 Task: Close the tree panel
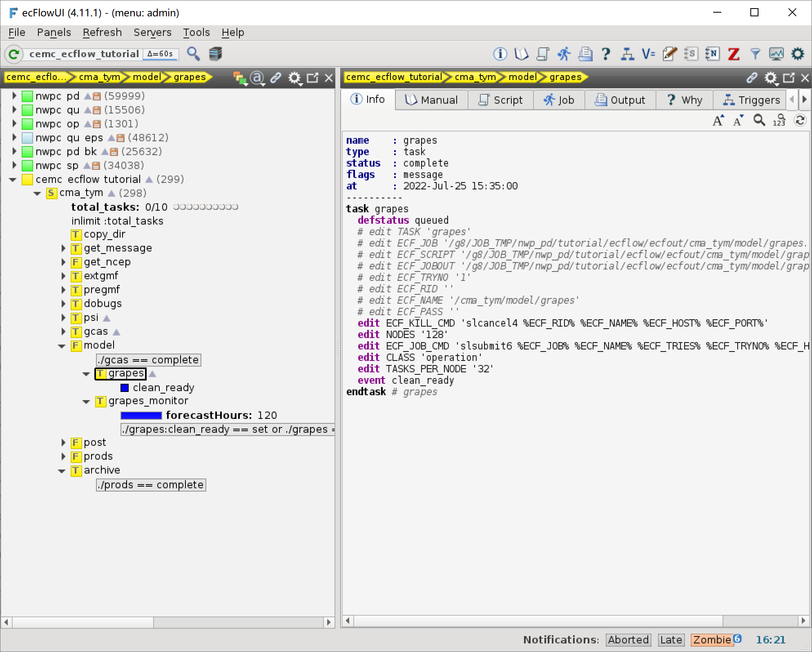click(x=329, y=78)
